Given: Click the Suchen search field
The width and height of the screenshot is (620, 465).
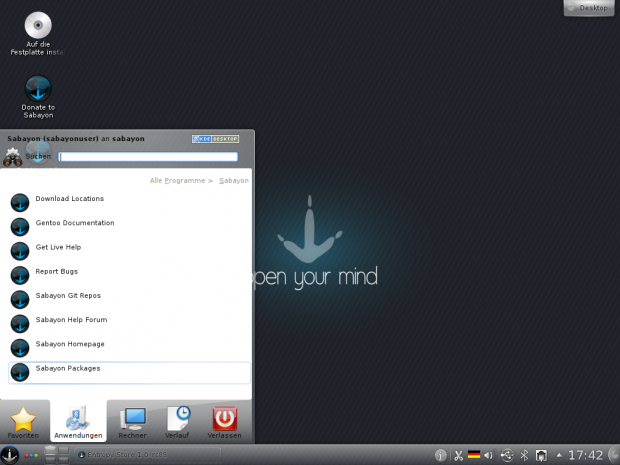Looking at the screenshot, I should click(x=148, y=157).
